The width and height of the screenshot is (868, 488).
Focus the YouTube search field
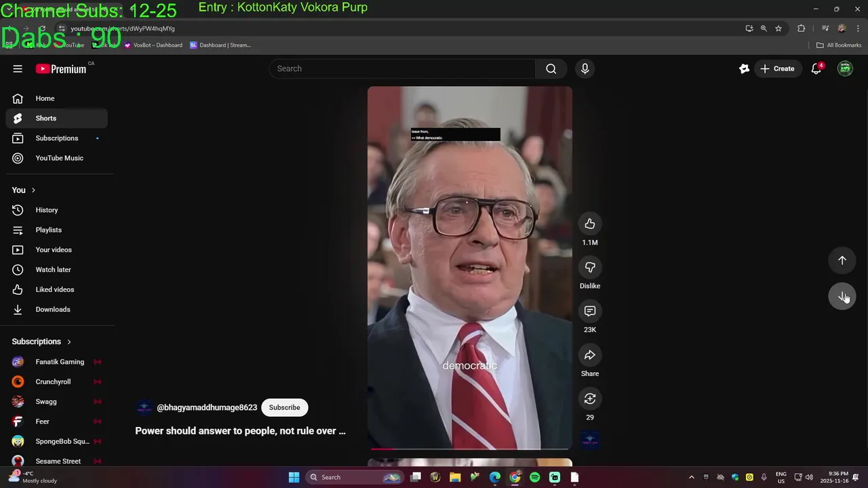click(x=403, y=68)
